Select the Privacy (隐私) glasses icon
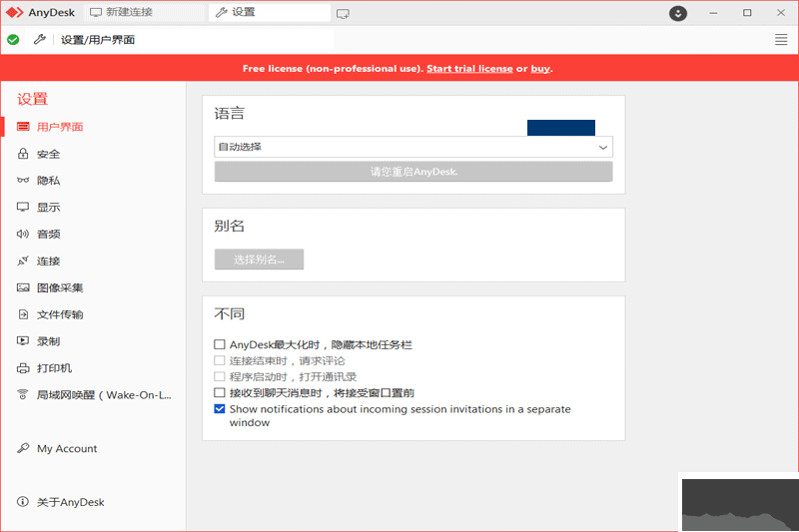Viewport: 799px width, 532px height. 23,181
